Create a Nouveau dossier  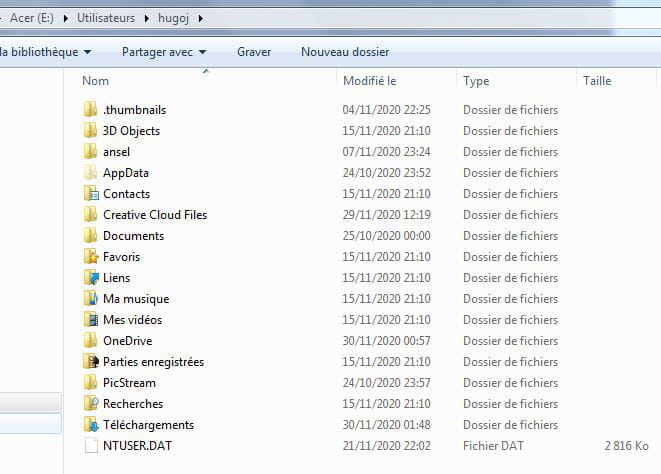(x=345, y=52)
